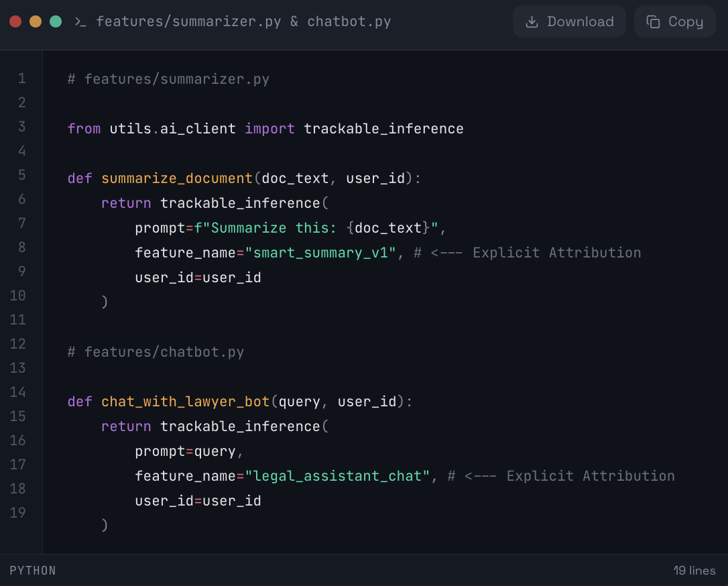Click the summarize_document function name

177,178
